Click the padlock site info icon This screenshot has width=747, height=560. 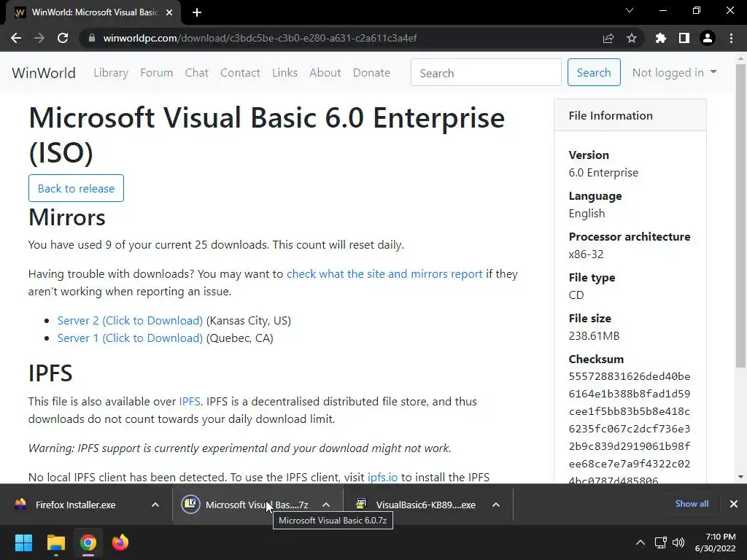(91, 38)
